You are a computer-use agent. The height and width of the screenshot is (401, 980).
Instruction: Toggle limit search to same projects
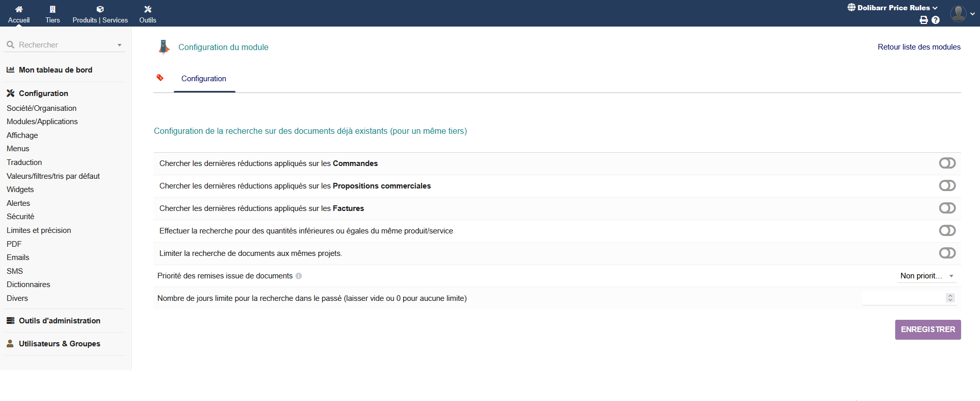coord(947,253)
